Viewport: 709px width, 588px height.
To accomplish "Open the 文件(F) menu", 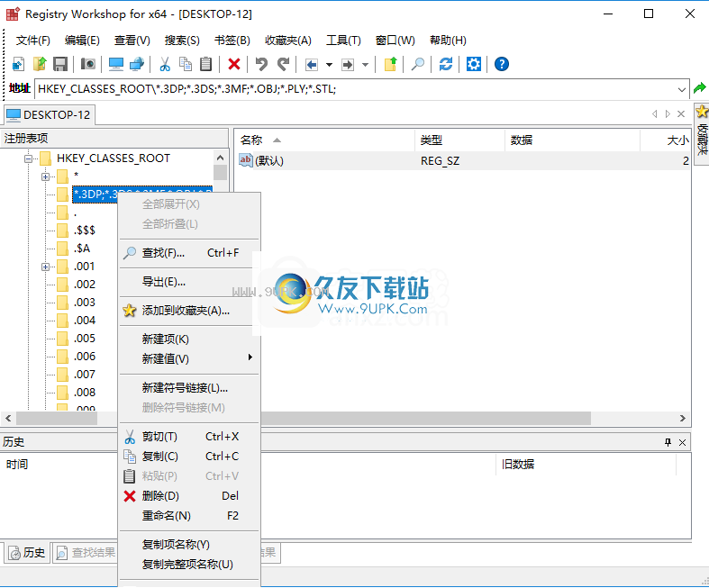I will click(33, 41).
